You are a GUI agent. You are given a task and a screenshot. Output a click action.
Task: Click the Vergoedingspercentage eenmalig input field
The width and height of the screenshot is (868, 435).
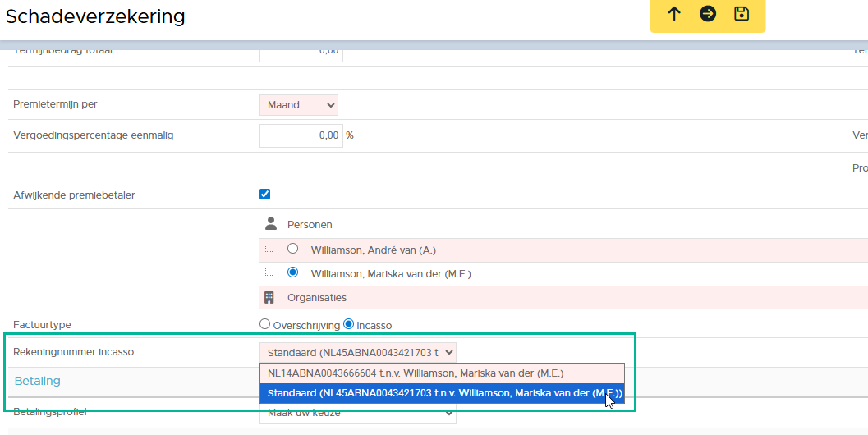coord(301,135)
